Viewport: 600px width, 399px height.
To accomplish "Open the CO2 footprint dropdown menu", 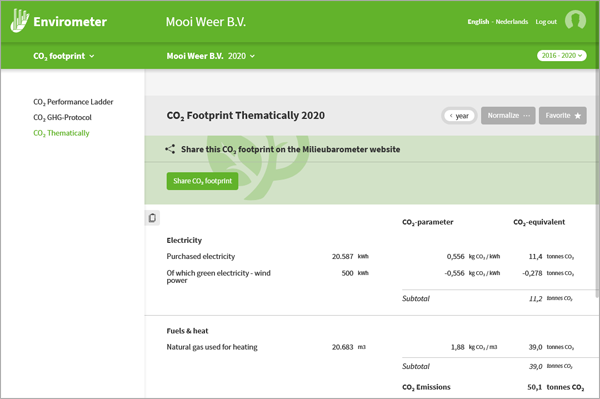I will click(64, 56).
